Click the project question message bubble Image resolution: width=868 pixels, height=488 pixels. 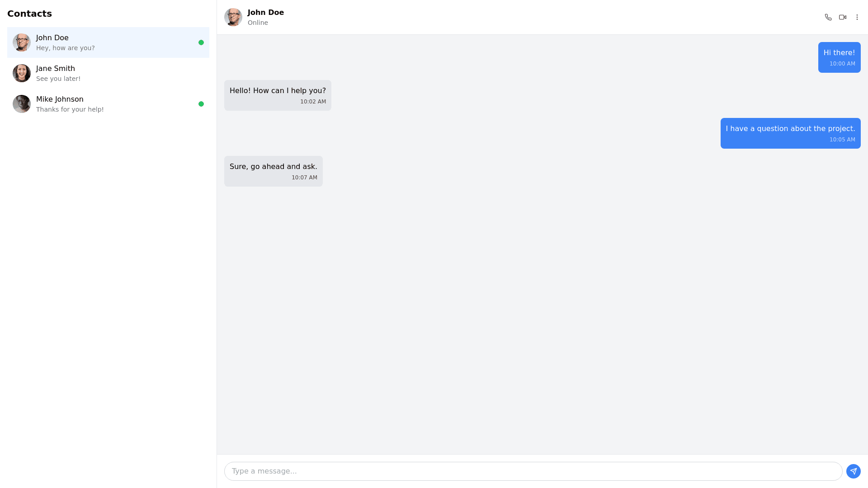tap(790, 133)
